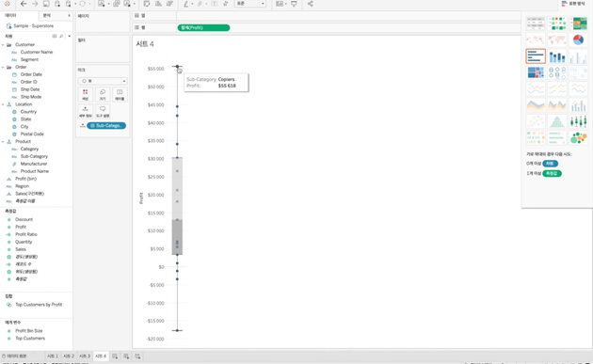Open the mark type dropdown showing circle
The height and width of the screenshot is (364, 593).
tap(103, 81)
